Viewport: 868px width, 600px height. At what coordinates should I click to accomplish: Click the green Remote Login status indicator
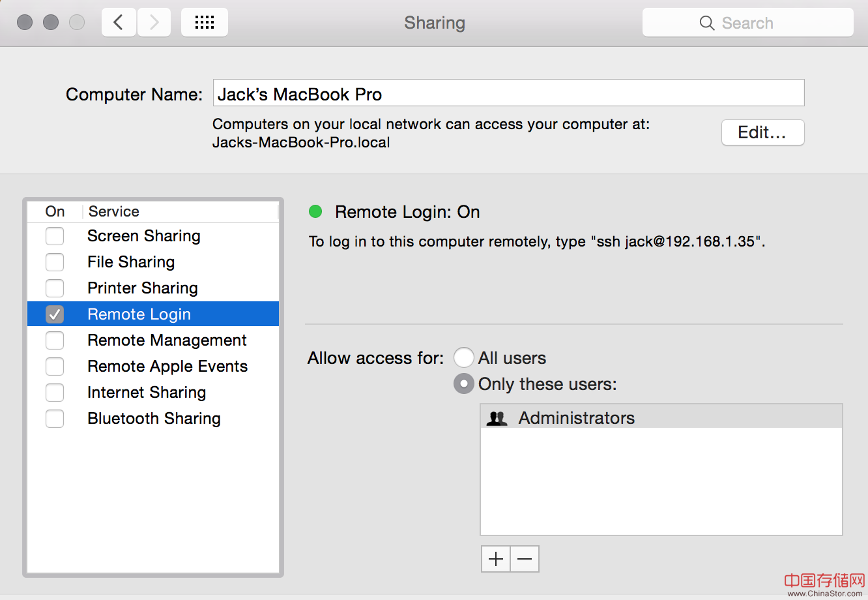tap(315, 211)
